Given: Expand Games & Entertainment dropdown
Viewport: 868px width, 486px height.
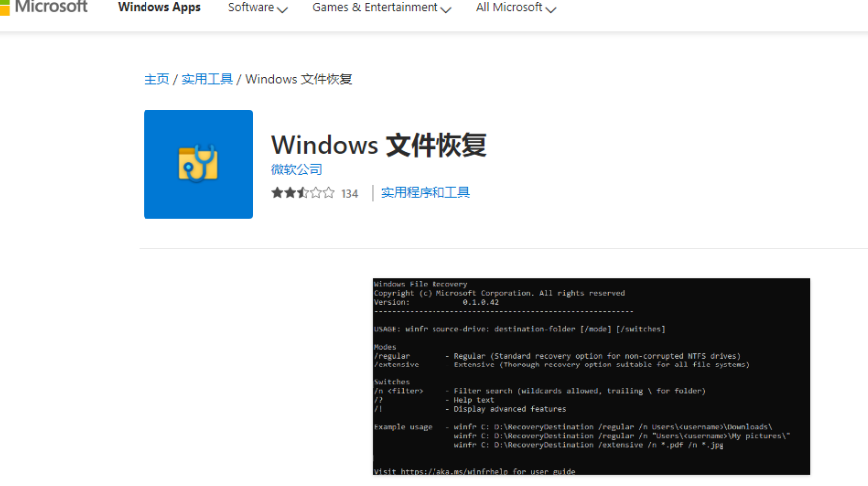Looking at the screenshot, I should [x=382, y=8].
